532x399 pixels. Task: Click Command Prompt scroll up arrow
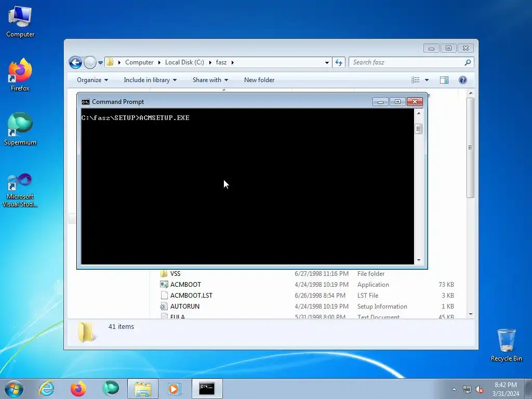click(x=418, y=113)
